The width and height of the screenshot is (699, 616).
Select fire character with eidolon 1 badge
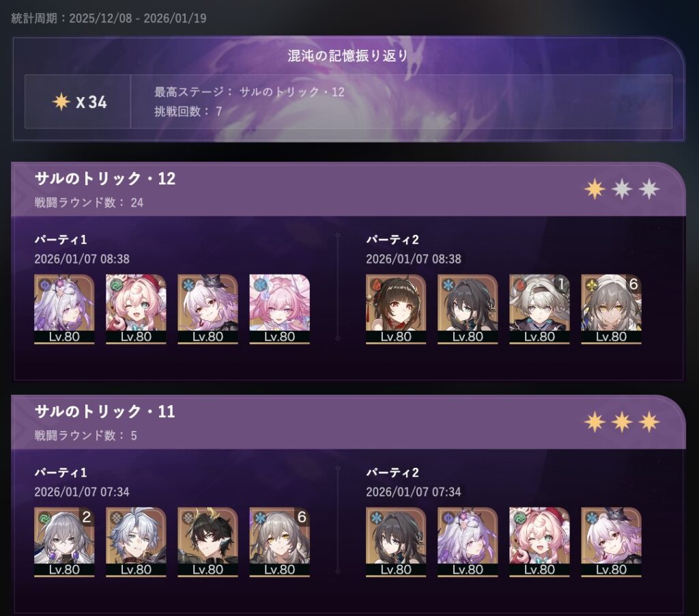point(539,309)
